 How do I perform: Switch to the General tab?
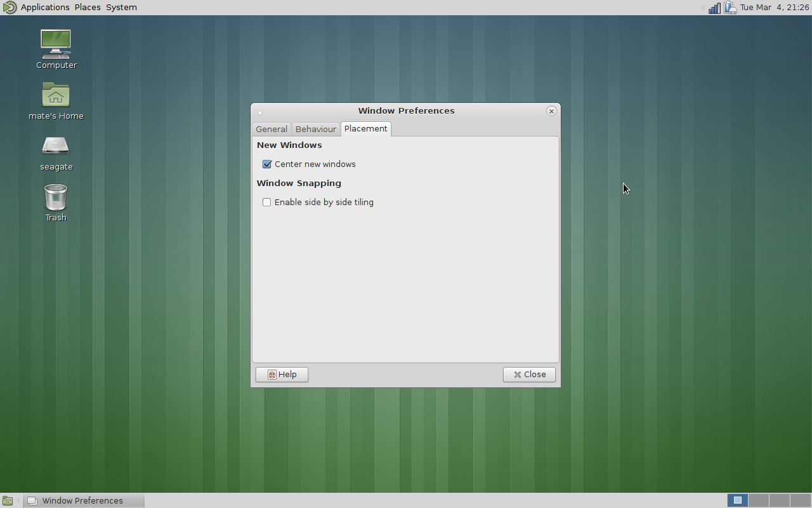[x=272, y=129]
